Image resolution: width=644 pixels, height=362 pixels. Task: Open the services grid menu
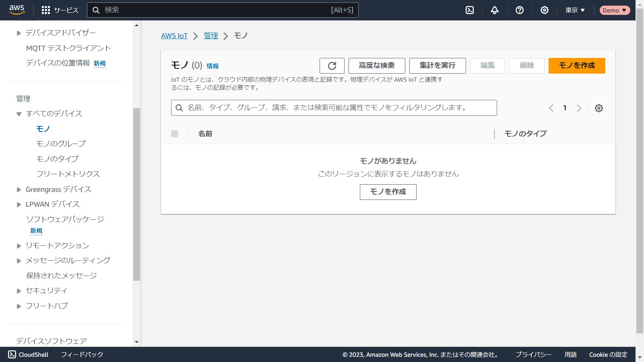(x=46, y=10)
